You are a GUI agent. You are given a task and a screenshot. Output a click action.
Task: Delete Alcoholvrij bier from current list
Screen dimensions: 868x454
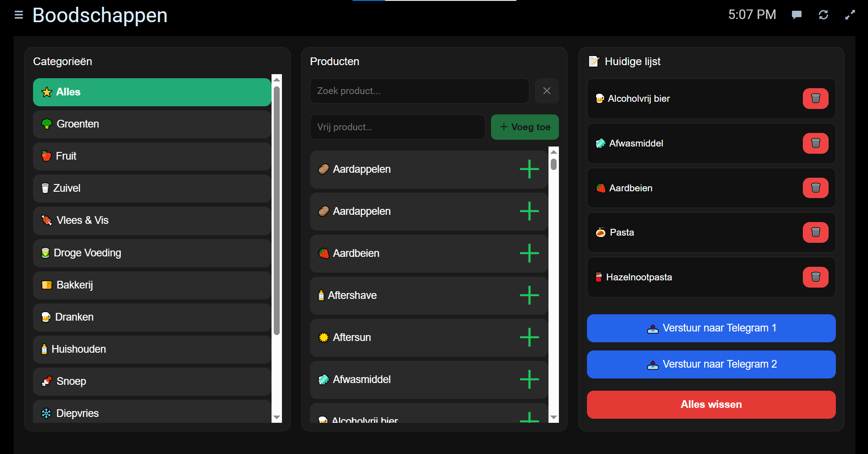click(815, 99)
